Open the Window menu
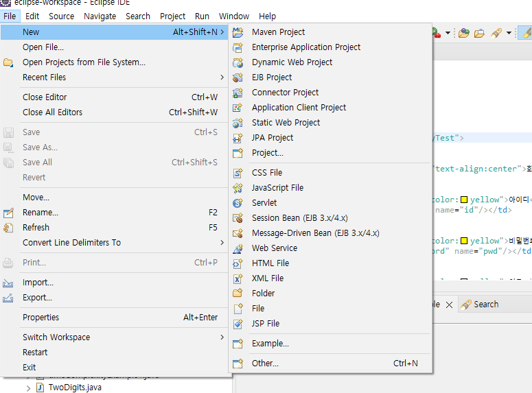532x393 pixels. [234, 16]
